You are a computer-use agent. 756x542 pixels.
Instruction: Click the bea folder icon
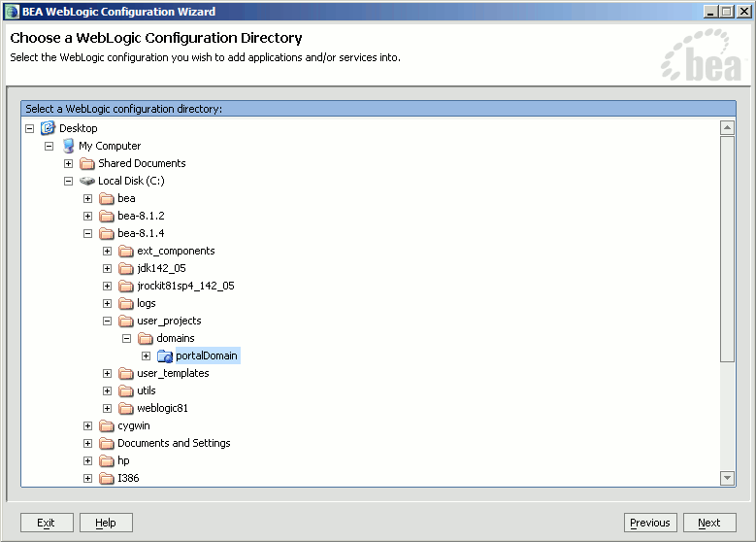pyautogui.click(x=107, y=198)
